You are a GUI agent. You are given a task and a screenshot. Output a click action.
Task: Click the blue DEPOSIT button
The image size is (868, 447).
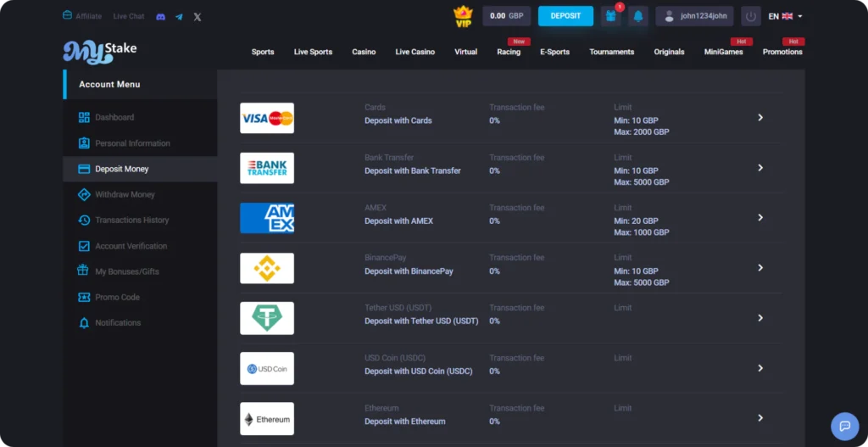(565, 16)
